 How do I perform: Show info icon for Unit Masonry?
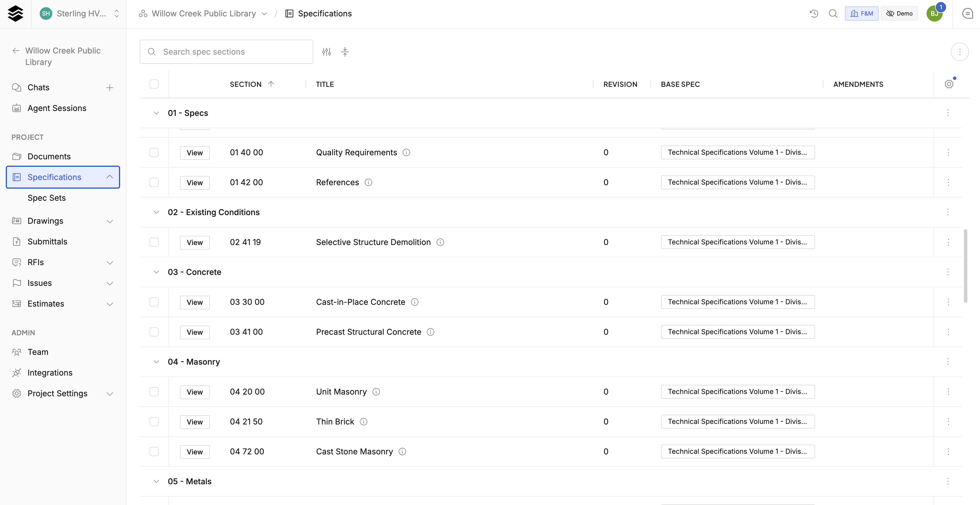[x=376, y=392]
